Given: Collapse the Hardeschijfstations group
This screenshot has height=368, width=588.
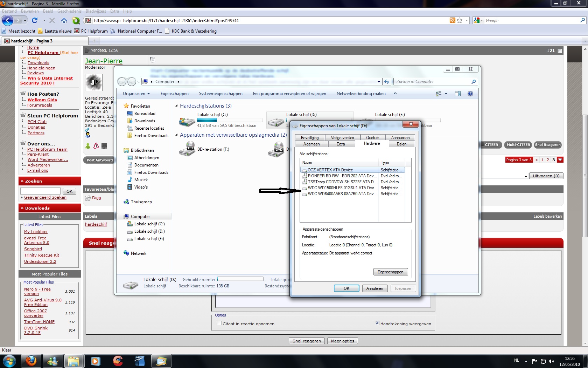Looking at the screenshot, I should [176, 106].
